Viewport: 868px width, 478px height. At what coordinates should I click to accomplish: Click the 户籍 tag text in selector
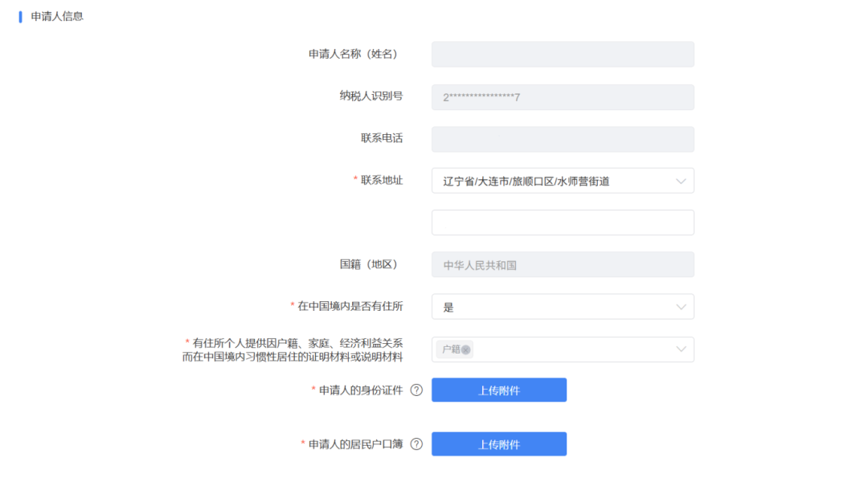click(x=450, y=349)
